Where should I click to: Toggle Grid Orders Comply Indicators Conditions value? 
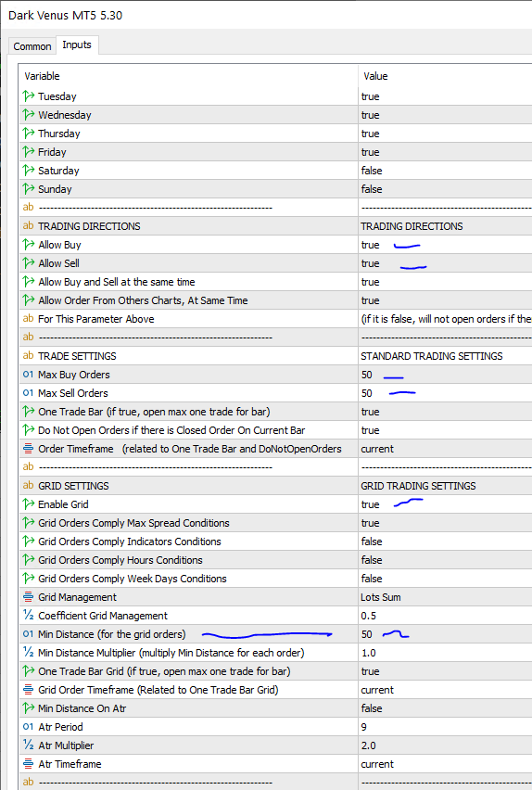click(x=372, y=542)
